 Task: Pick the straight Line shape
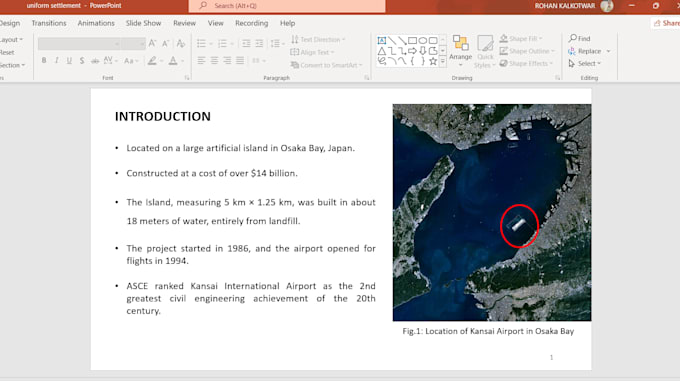tap(392, 41)
